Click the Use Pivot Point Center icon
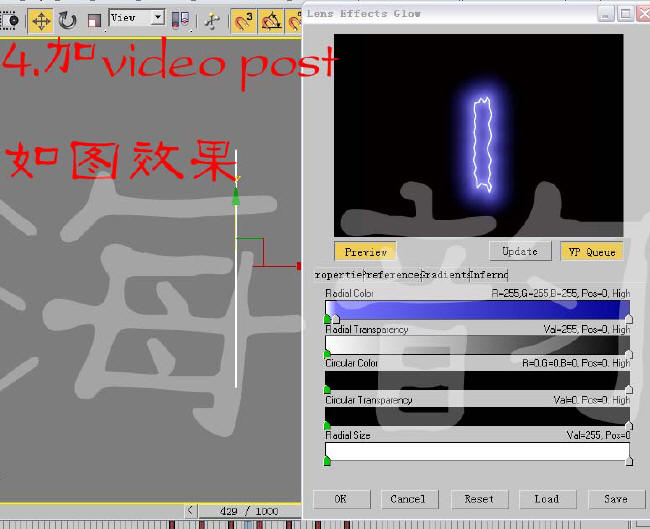 coord(180,20)
